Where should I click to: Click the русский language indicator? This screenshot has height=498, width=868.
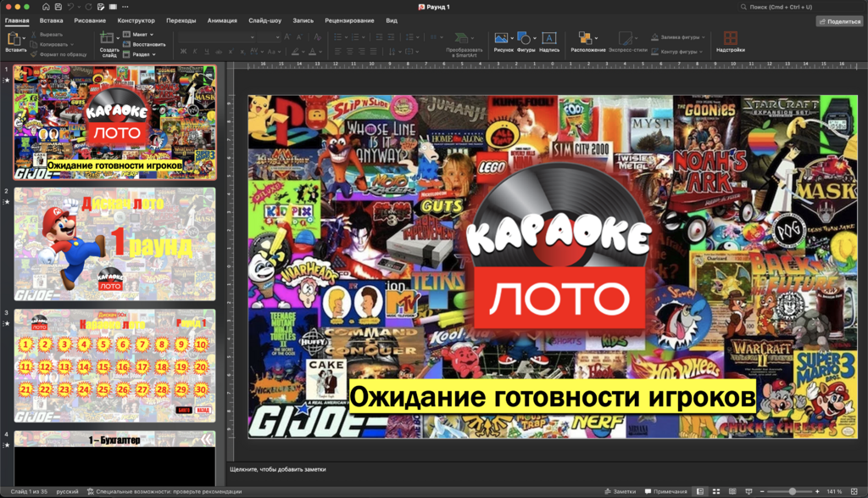coord(67,491)
